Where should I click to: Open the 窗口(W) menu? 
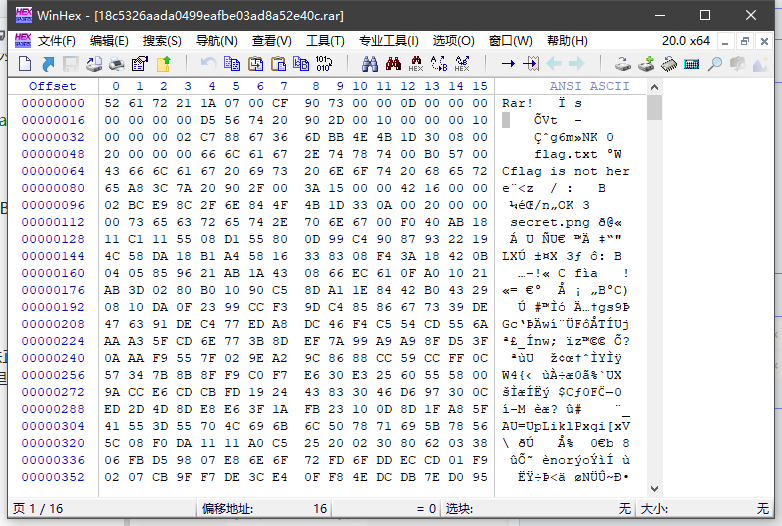(511, 41)
